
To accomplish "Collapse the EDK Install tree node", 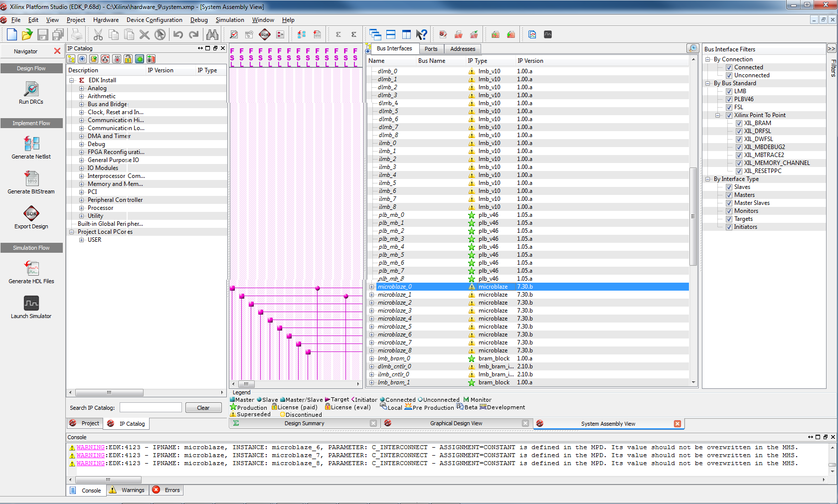I will click(x=71, y=80).
